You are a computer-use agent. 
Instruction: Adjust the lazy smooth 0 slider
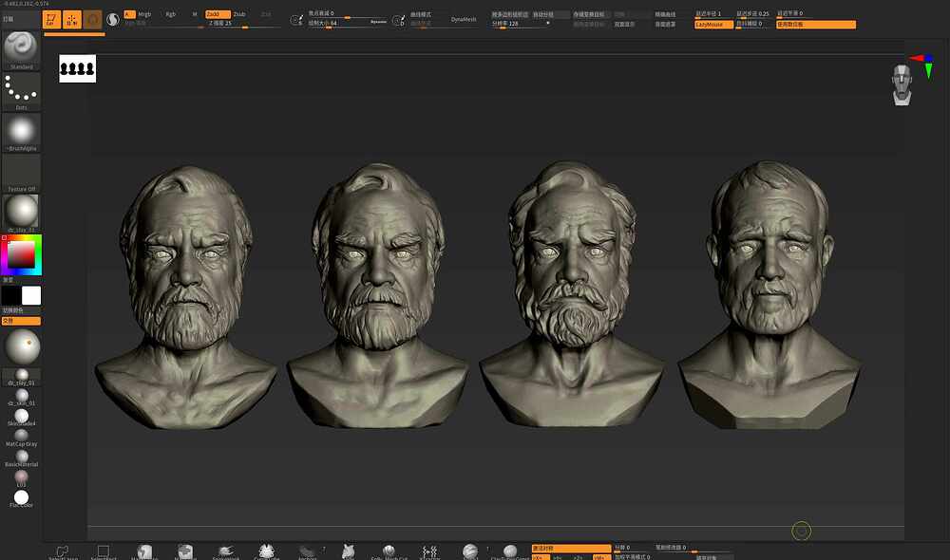pyautogui.click(x=795, y=14)
